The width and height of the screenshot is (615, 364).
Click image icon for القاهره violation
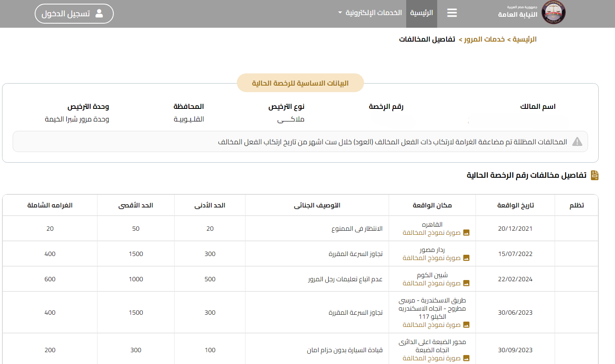pos(466,233)
